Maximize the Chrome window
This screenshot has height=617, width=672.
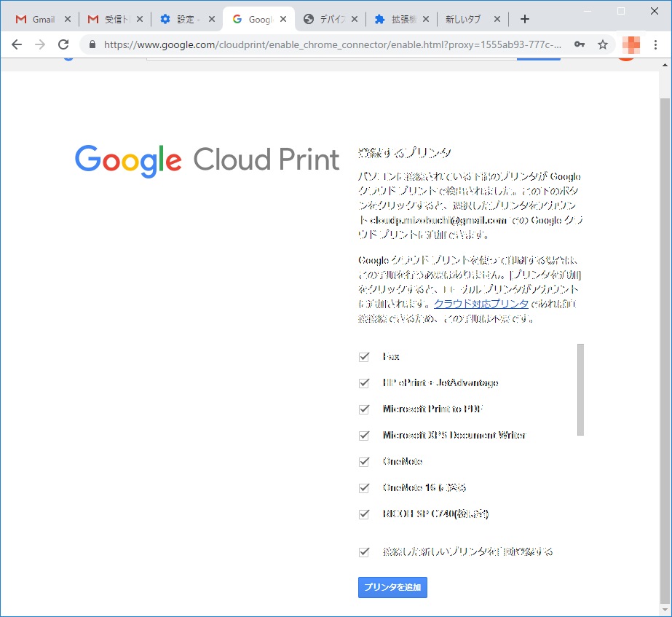[620, 11]
